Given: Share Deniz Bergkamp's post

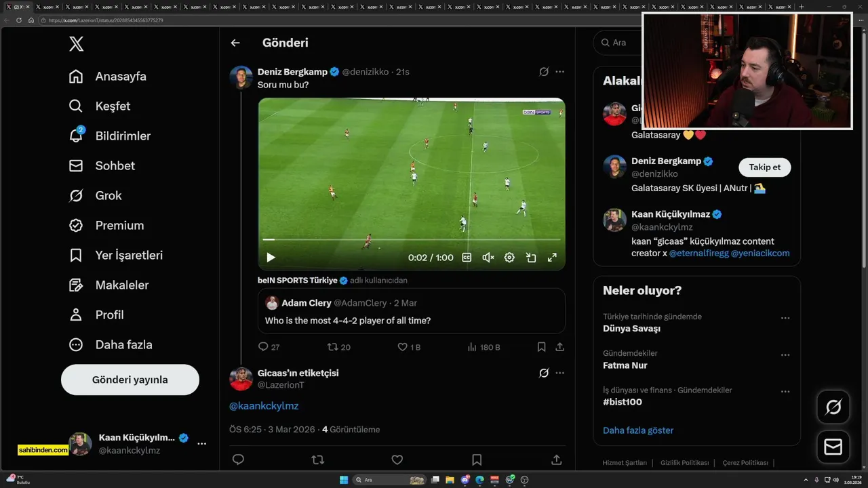Looking at the screenshot, I should (559, 347).
